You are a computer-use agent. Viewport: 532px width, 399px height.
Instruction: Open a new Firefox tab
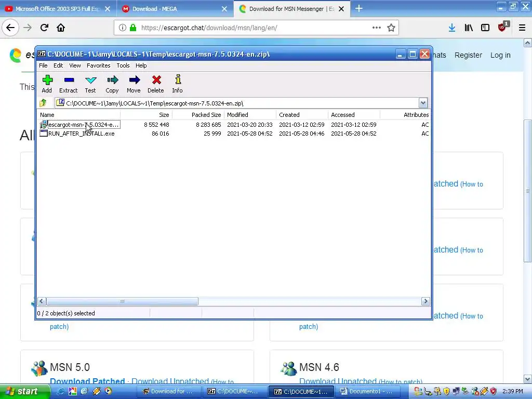[x=359, y=8]
